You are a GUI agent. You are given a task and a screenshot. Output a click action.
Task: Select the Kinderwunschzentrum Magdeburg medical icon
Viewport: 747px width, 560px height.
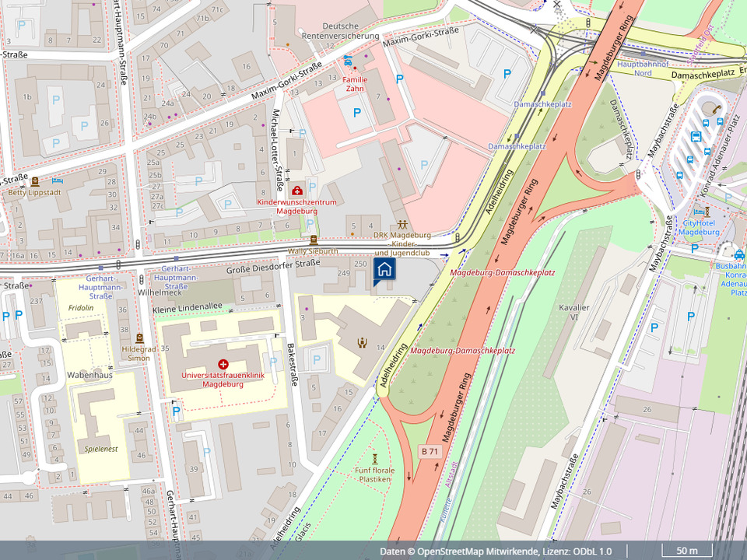click(x=296, y=191)
